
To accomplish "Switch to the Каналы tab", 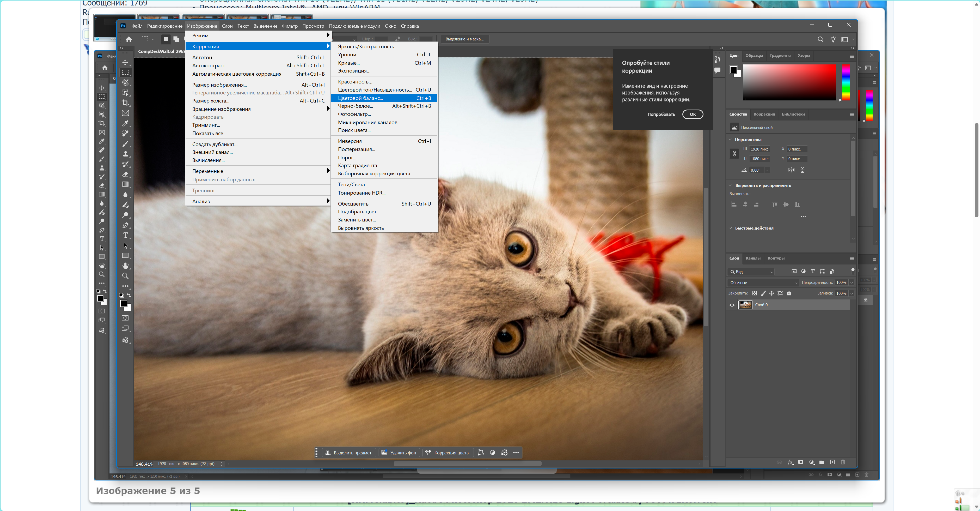I will coord(753,258).
